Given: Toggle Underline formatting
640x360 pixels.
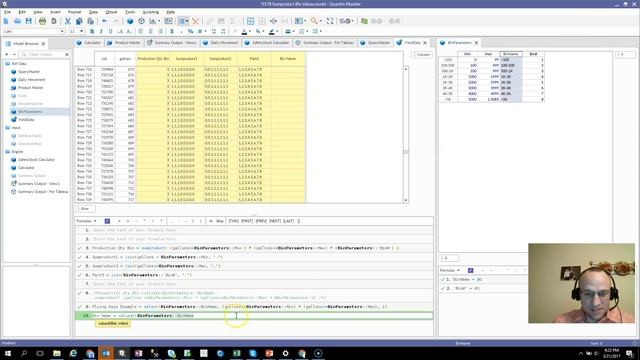Looking at the screenshot, I should point(110,31).
